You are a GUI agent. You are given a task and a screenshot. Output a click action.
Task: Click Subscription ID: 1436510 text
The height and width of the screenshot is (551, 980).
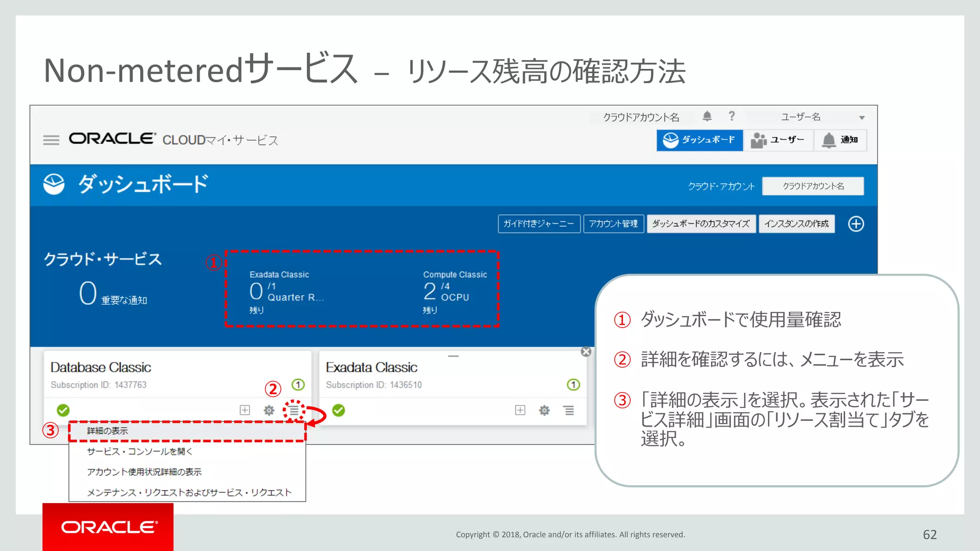(374, 385)
